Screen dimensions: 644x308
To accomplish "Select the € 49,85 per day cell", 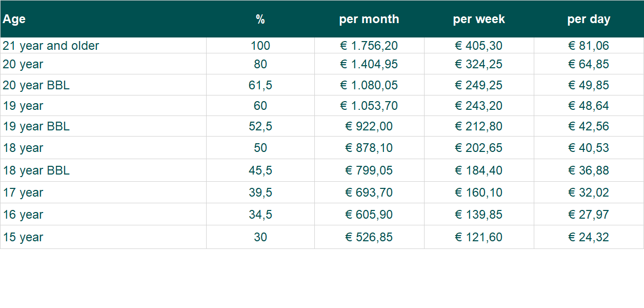I will [588, 85].
